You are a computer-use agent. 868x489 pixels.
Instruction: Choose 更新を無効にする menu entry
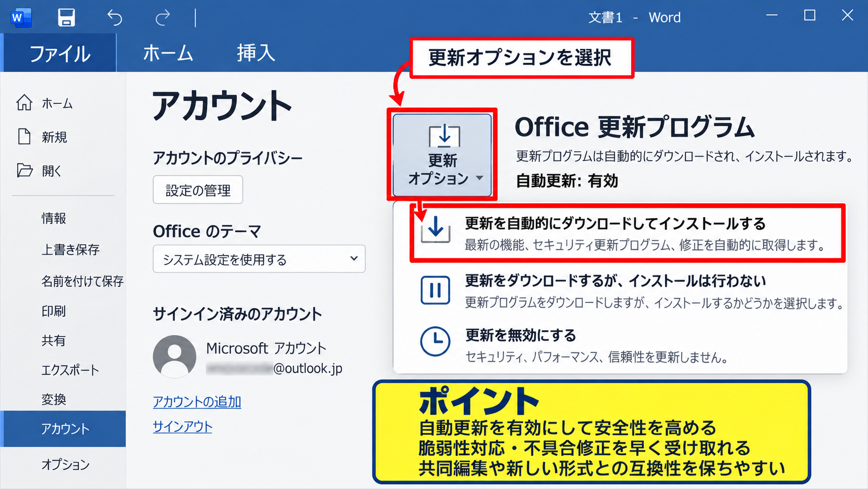tap(621, 345)
